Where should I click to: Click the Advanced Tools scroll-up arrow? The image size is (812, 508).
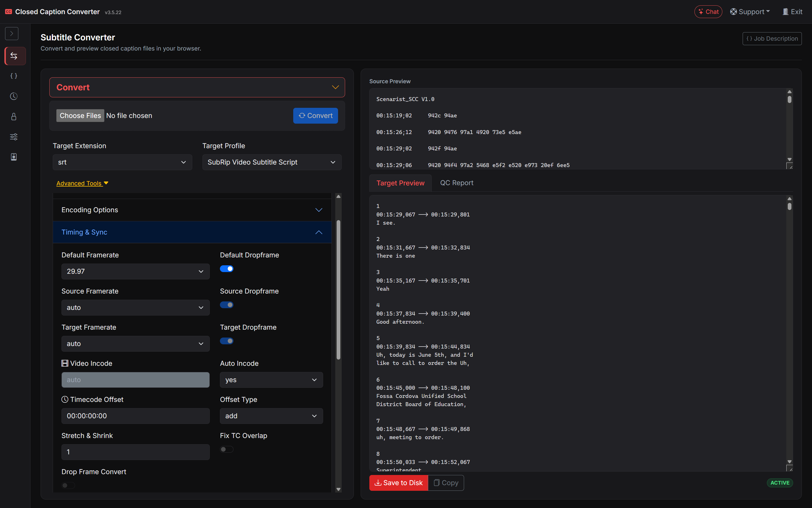pos(338,196)
